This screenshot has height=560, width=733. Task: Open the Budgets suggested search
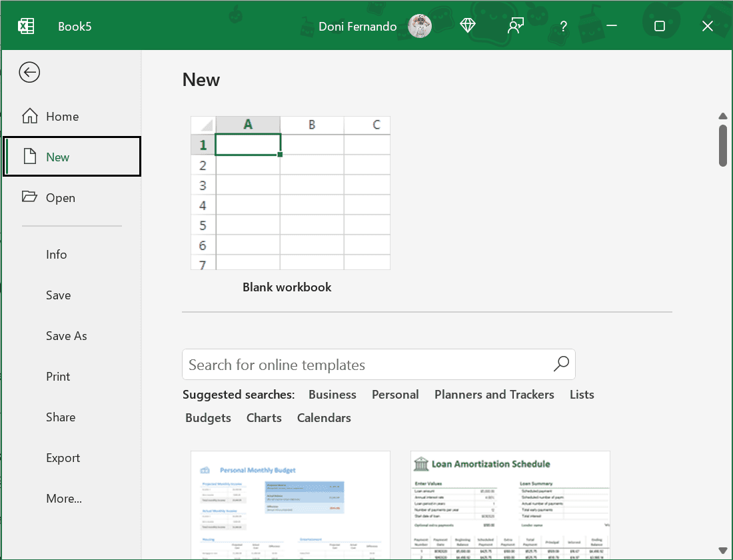tap(208, 417)
